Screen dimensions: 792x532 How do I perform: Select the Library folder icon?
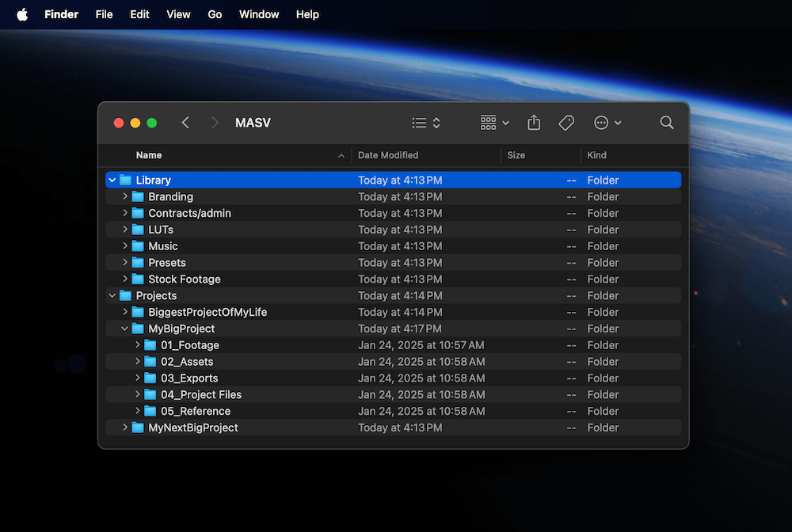(125, 180)
